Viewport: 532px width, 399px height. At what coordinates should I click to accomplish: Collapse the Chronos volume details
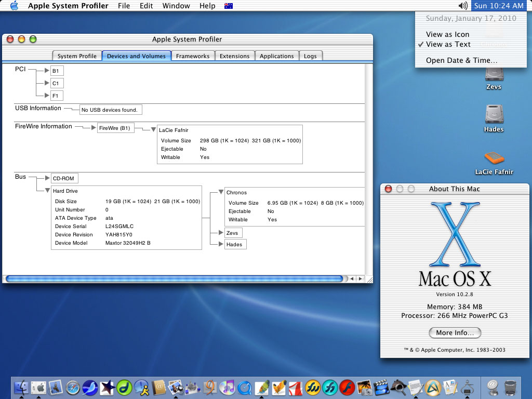(221, 192)
